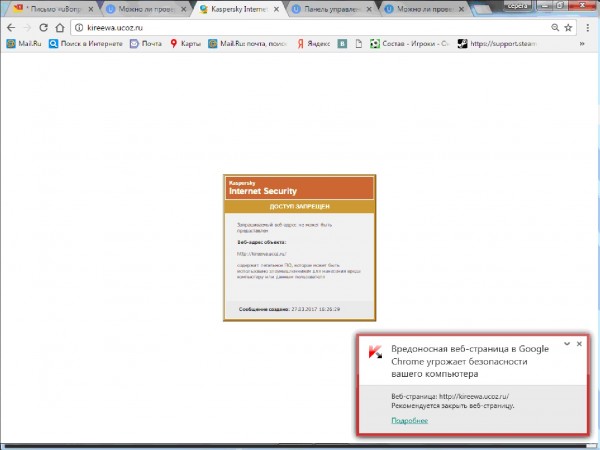Click the VK bookmark icon

(342, 44)
